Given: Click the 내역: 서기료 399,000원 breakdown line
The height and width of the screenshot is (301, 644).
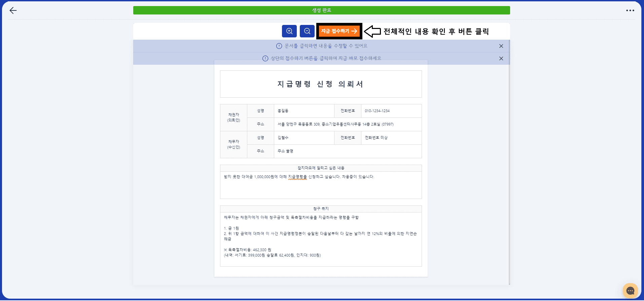Looking at the screenshot, I should pyautogui.click(x=272, y=255).
